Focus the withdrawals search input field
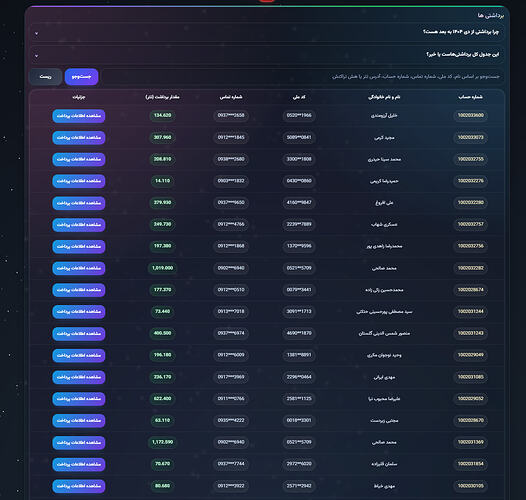526x500 pixels. pyautogui.click(x=302, y=77)
